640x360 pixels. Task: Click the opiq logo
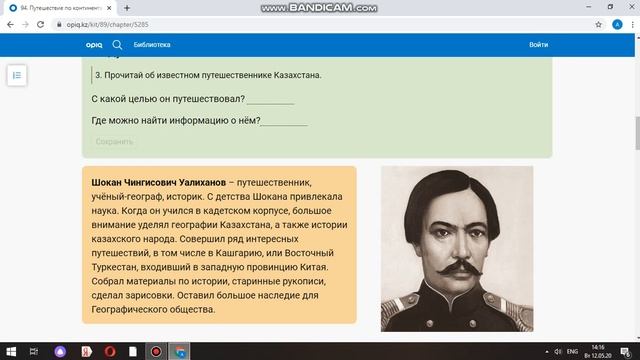(x=94, y=45)
